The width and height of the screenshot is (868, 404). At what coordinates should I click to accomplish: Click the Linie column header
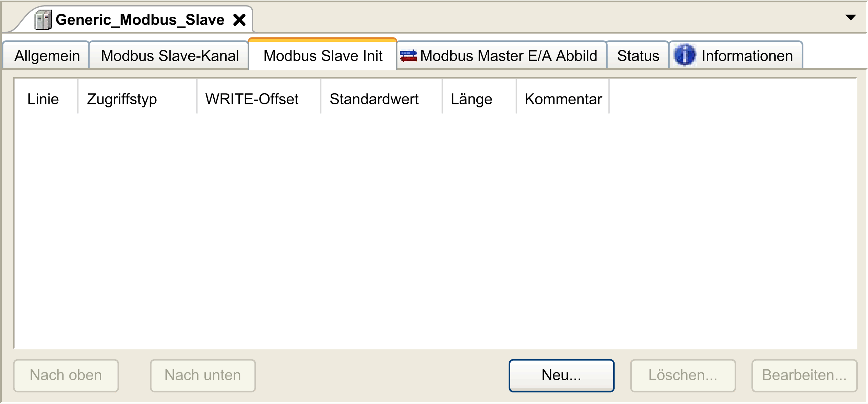point(43,99)
